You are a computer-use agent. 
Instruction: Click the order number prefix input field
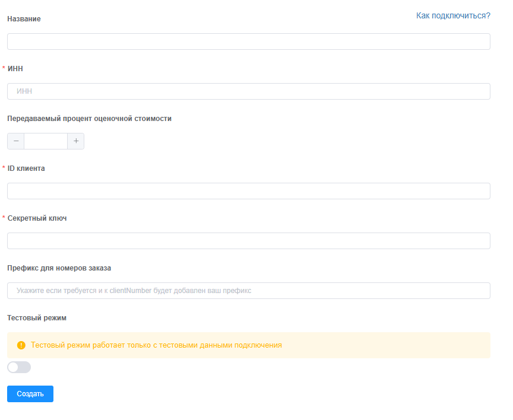[x=248, y=291]
